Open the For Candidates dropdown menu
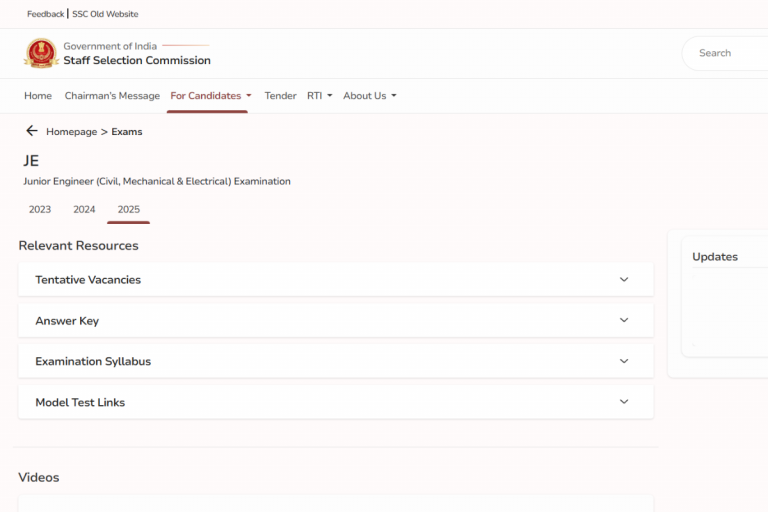Viewport: 768px width, 512px height. [x=211, y=96]
